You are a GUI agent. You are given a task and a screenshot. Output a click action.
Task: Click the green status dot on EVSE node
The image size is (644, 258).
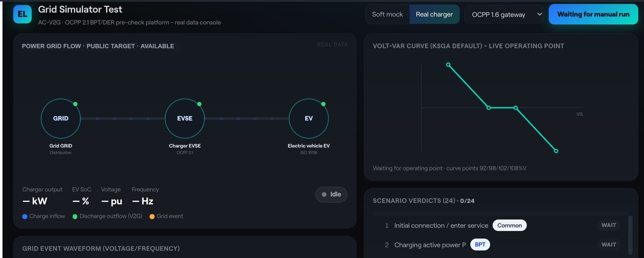click(199, 104)
